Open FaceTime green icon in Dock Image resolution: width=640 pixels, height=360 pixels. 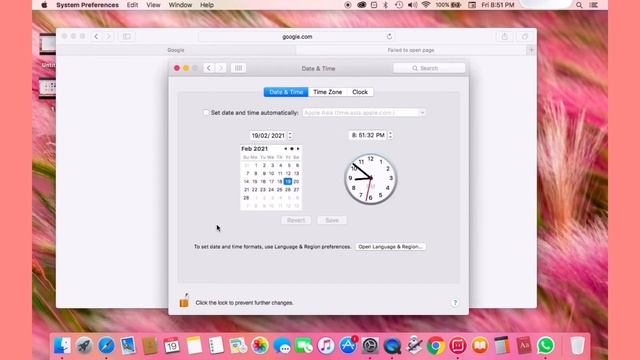(304, 346)
